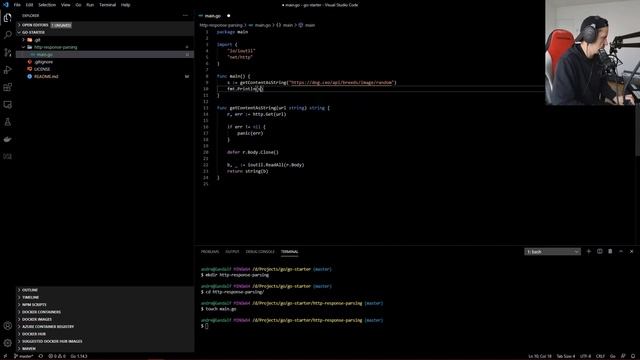Open errors and warnings status item

click(x=57, y=356)
